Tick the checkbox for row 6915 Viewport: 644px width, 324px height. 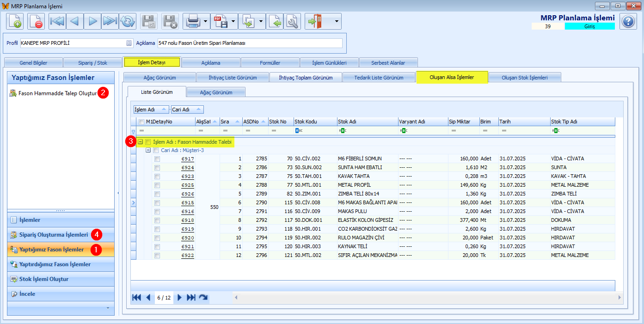coord(157,202)
